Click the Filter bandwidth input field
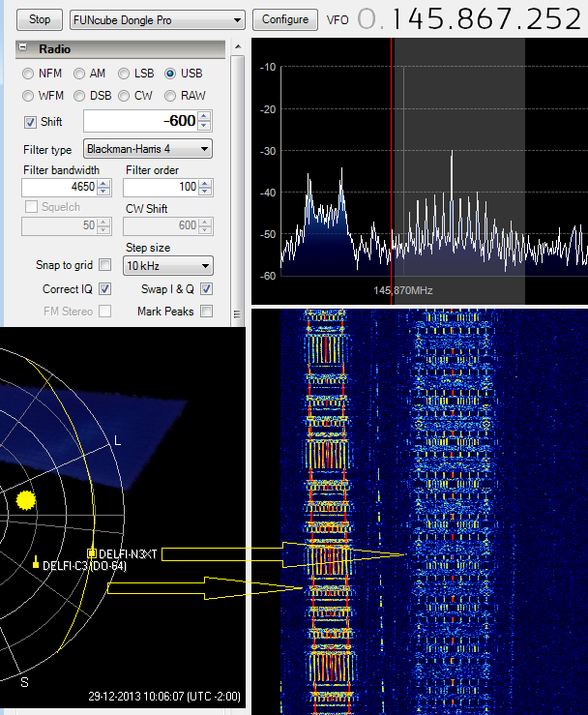This screenshot has height=715, width=588. coord(59,187)
